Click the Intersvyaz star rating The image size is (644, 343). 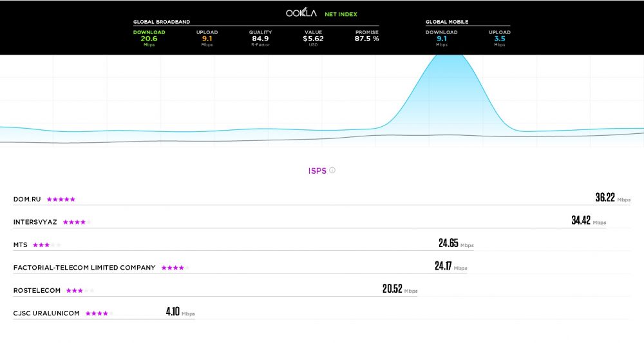pos(74,222)
